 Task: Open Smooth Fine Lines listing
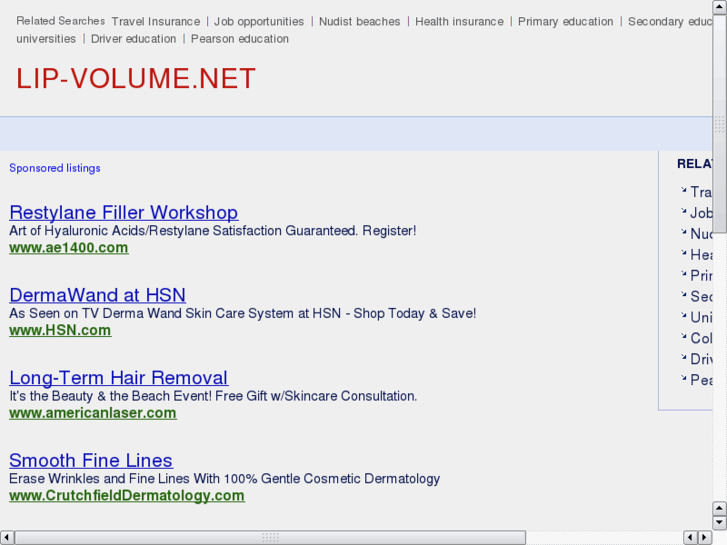91,460
